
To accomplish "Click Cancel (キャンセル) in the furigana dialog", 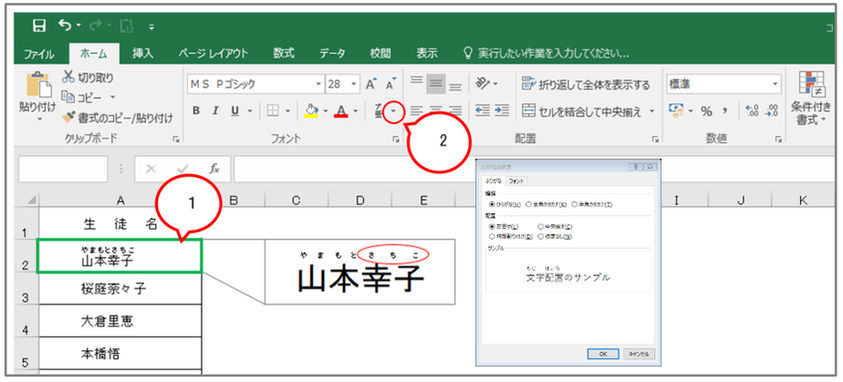I will pyautogui.click(x=638, y=354).
